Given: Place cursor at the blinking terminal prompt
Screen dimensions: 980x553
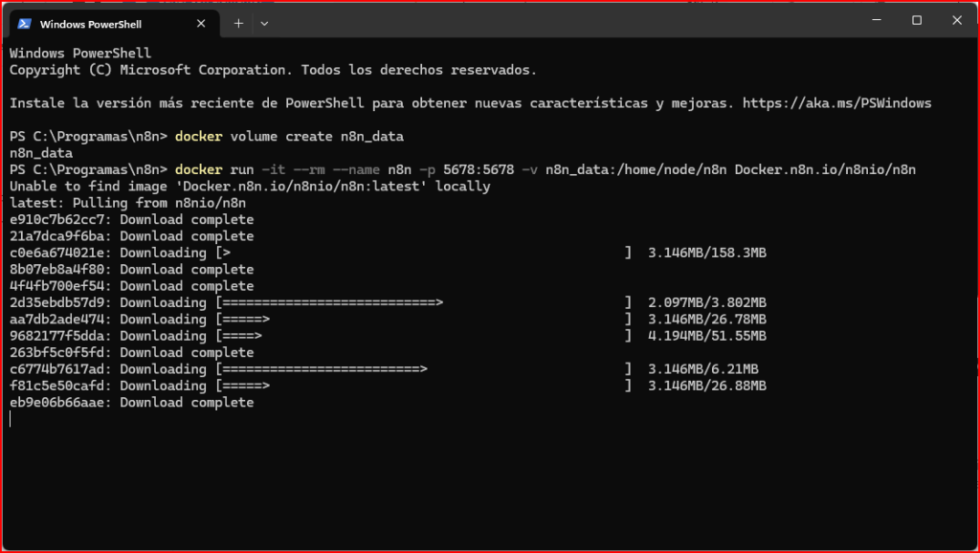Looking at the screenshot, I should point(11,419).
